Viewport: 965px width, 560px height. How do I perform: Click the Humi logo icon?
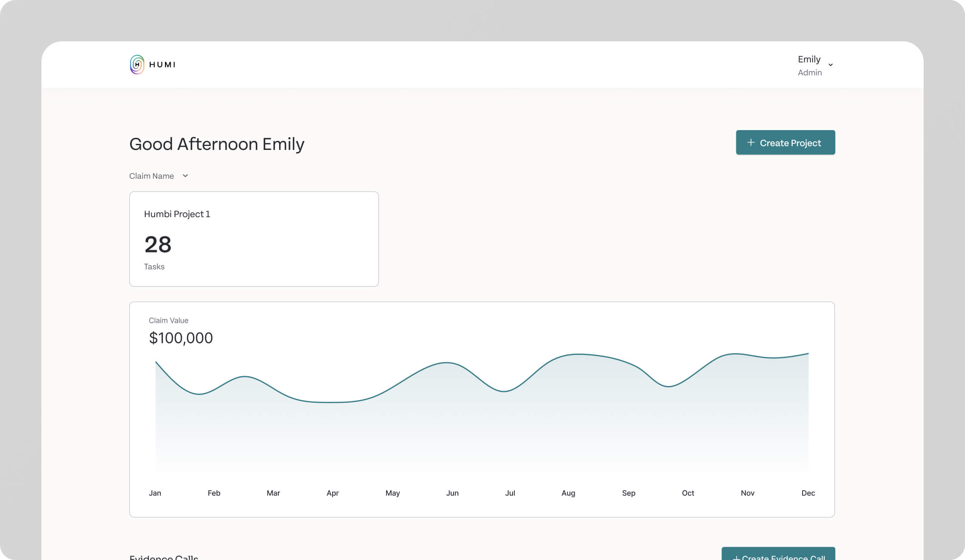tap(137, 65)
